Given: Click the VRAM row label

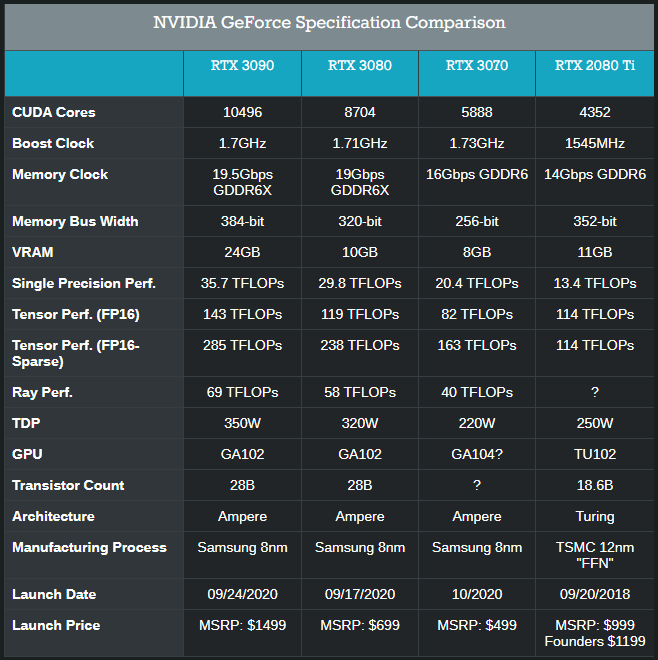Looking at the screenshot, I should pos(33,253).
